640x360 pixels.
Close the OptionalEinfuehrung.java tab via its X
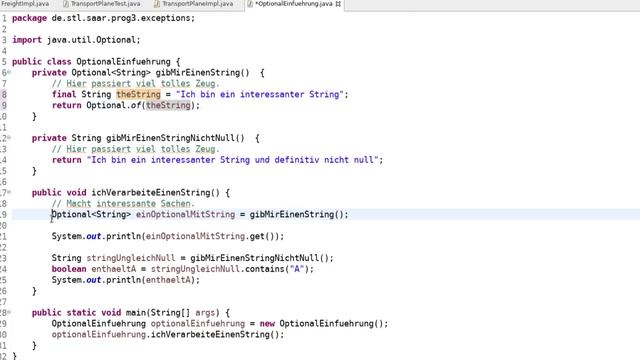coord(338,4)
